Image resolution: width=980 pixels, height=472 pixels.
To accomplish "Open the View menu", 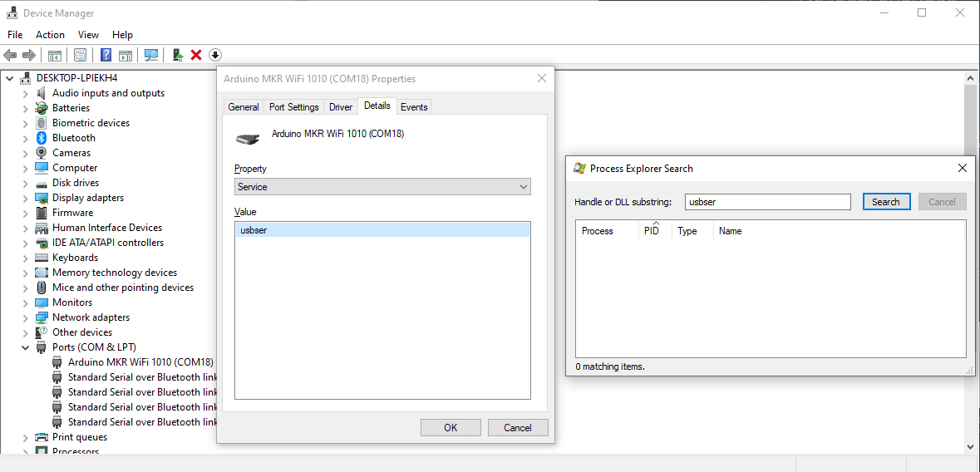I will pos(88,35).
